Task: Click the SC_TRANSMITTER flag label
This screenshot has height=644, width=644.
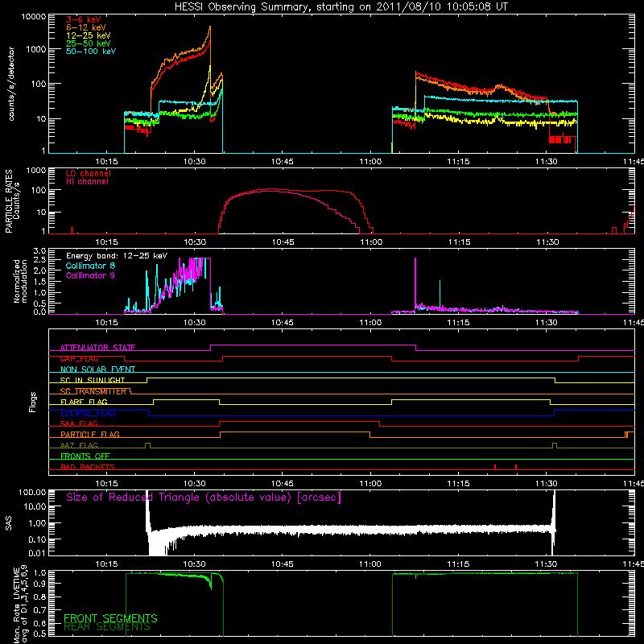Action: coord(93,391)
